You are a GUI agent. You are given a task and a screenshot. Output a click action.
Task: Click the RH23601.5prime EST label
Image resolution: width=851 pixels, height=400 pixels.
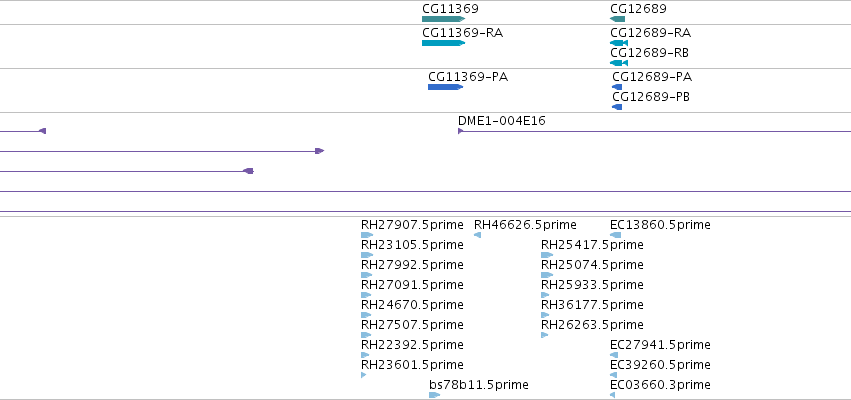coord(412,365)
